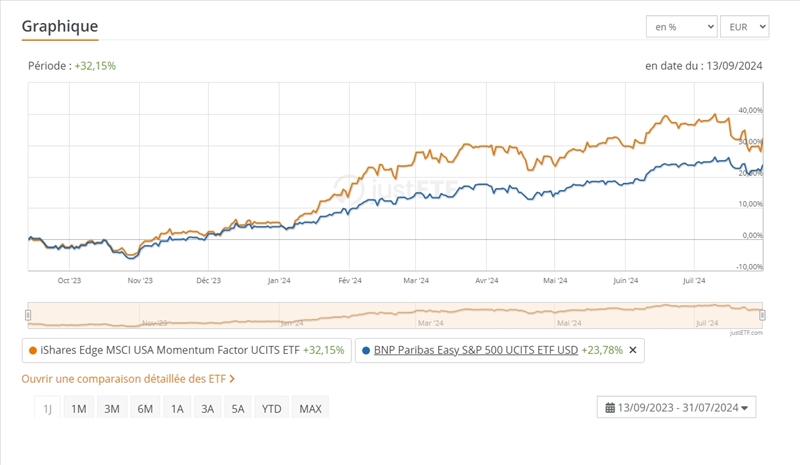Open the BNP Paribas Easy S&P 500 link
800x465 pixels.
pyautogui.click(x=475, y=351)
